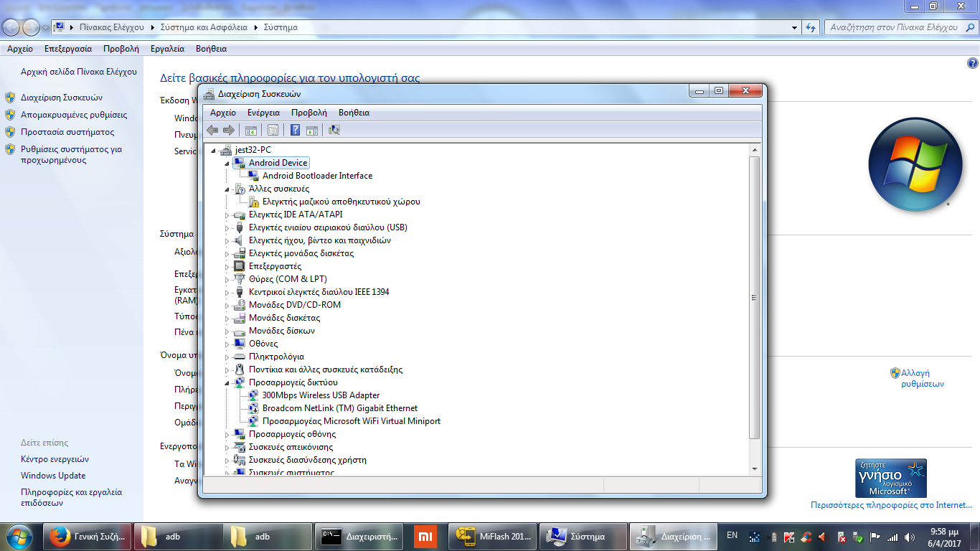
Task: Click the Properties toolbar icon in Device Manager
Action: (x=273, y=130)
